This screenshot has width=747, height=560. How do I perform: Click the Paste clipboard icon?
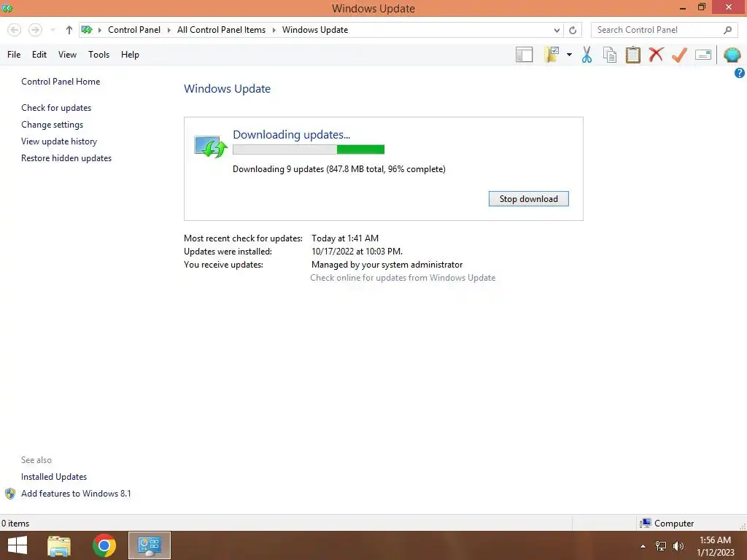[632, 55]
